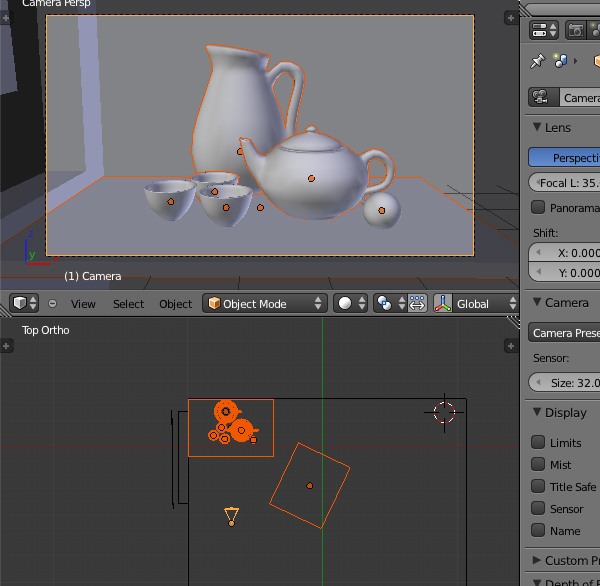Click the 3D cursor in Top Ortho view
600x586 pixels.
(x=444, y=412)
